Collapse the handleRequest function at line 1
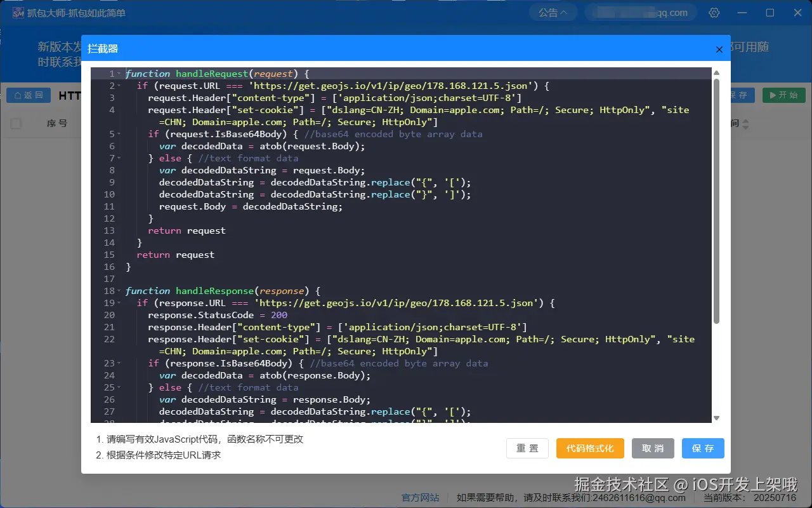Screen dimensions: 812x508 pos(119,74)
